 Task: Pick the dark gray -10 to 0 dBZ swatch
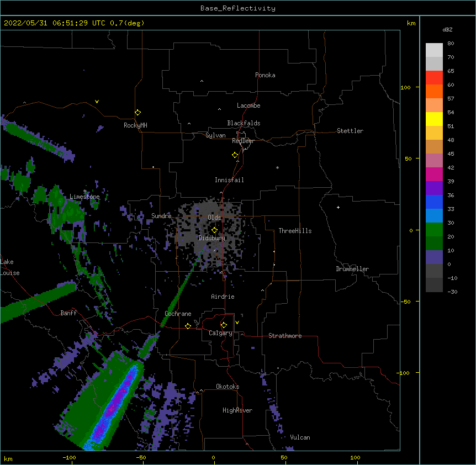coord(434,271)
